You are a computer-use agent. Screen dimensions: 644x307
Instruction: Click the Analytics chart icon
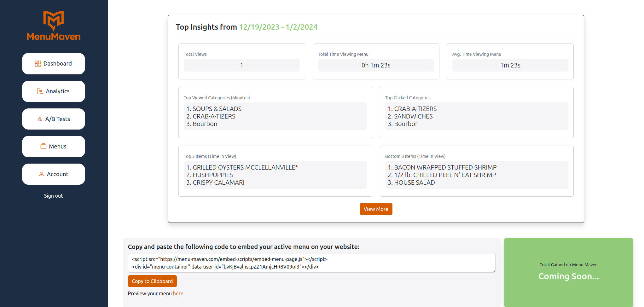coord(40,91)
